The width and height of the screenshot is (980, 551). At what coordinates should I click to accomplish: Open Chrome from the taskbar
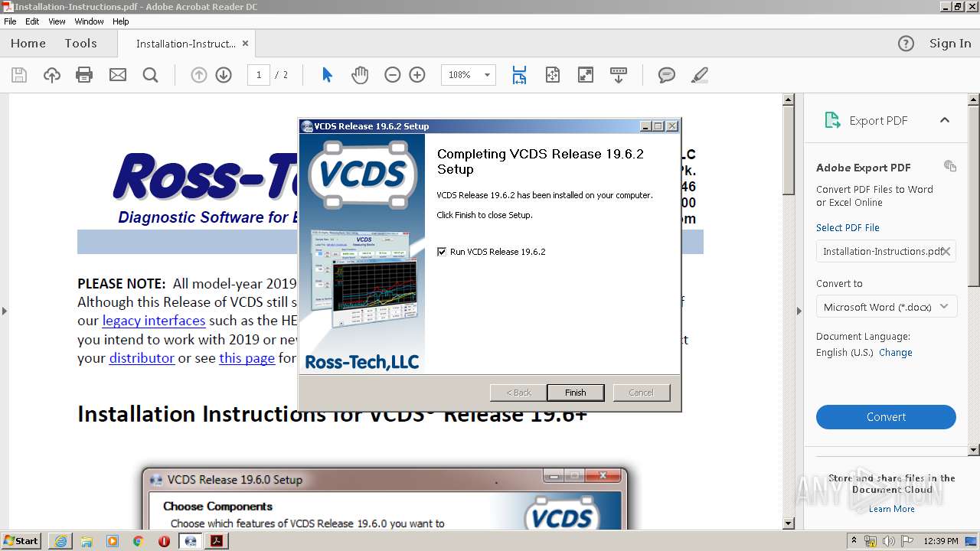138,540
